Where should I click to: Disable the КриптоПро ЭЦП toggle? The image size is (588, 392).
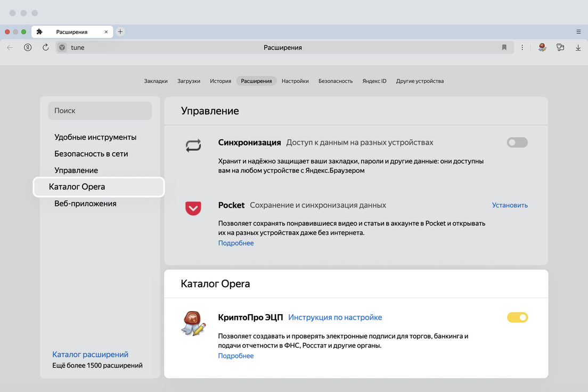[517, 317]
